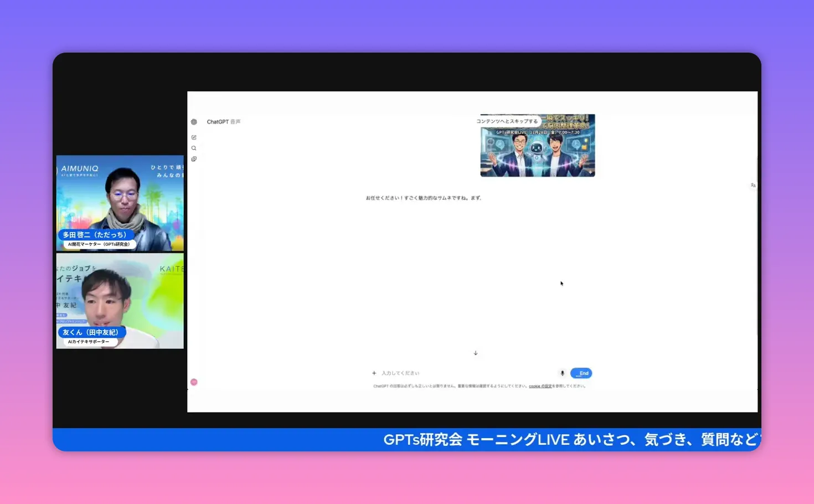Click the pink indicator dot at bottom left

pos(194,382)
